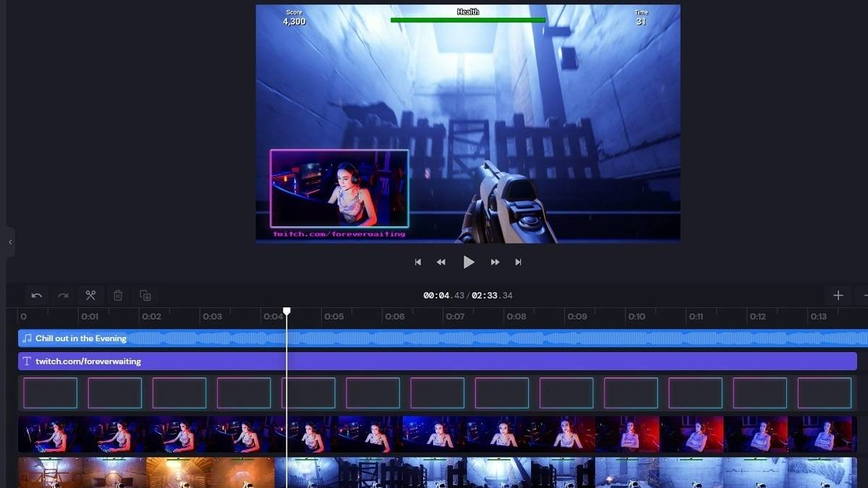The height and width of the screenshot is (488, 868).
Task: Click the Redo icon next to Undo
Action: 63,295
